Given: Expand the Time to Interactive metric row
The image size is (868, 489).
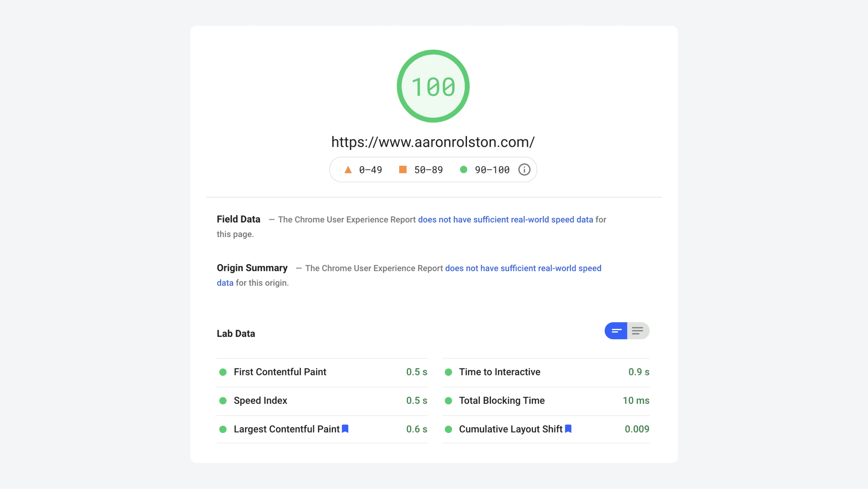Looking at the screenshot, I should (499, 372).
